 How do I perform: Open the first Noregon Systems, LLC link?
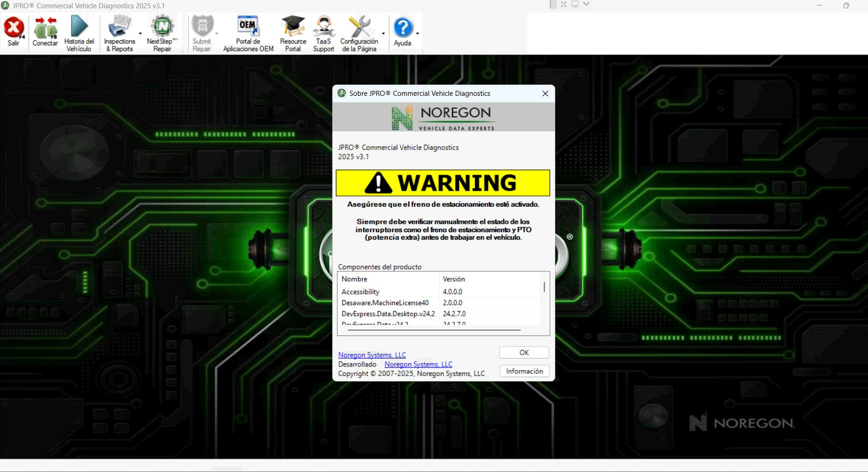[x=372, y=355]
